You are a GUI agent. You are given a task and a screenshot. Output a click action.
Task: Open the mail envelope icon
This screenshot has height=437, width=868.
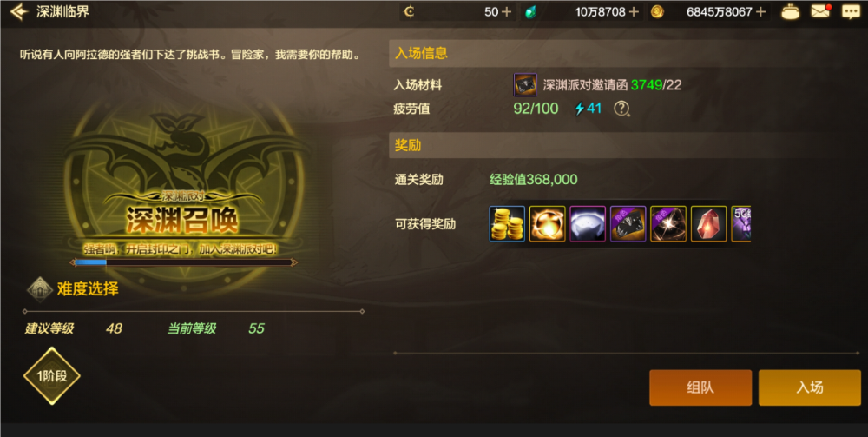pos(821,11)
